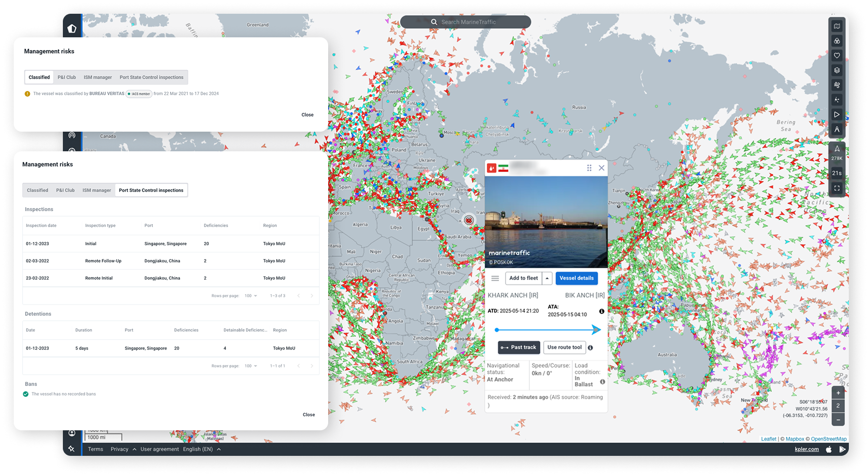Sort by Inspection date column header
This screenshot has height=475, width=868.
[x=41, y=226]
